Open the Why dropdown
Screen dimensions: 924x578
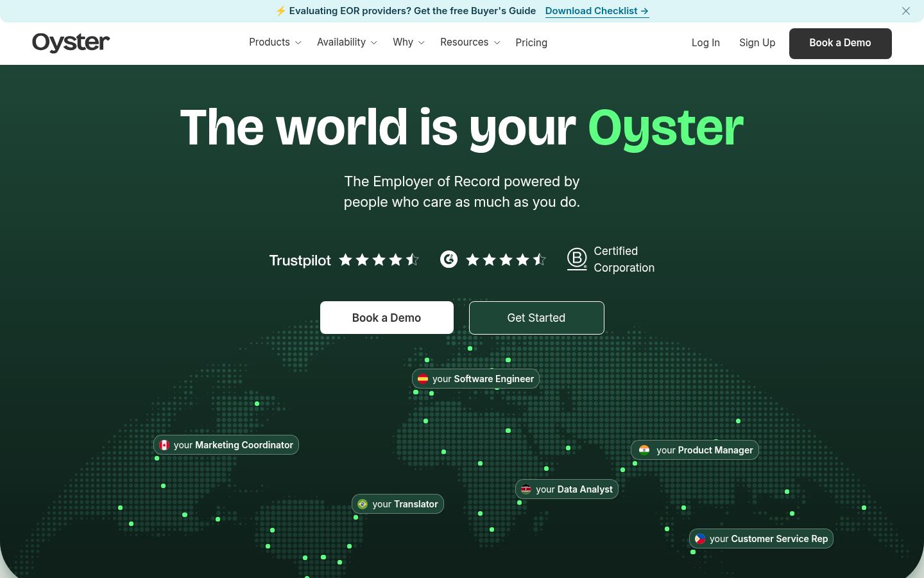pyautogui.click(x=409, y=42)
